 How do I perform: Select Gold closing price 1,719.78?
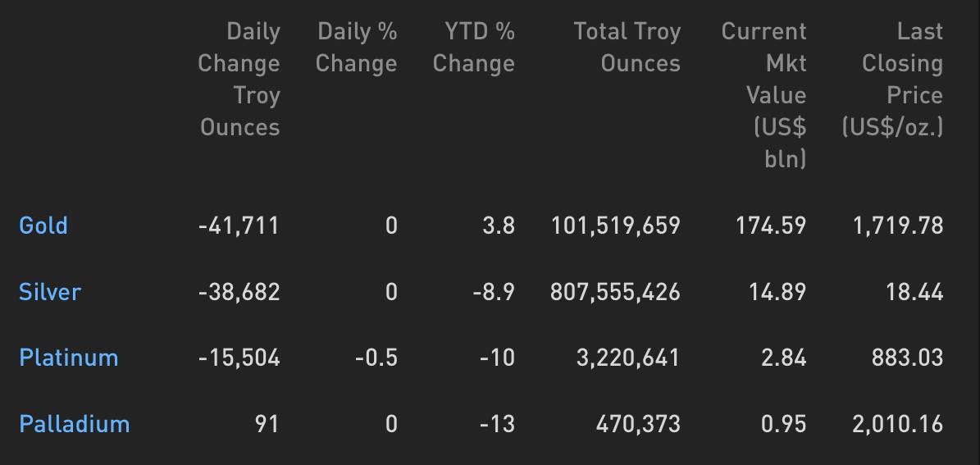(x=898, y=226)
